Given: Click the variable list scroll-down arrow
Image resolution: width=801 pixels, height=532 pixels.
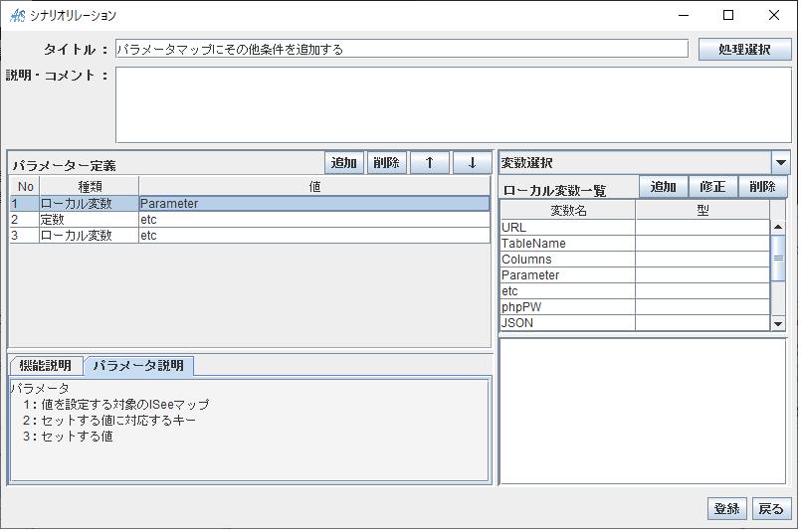Looking at the screenshot, I should pos(777,323).
